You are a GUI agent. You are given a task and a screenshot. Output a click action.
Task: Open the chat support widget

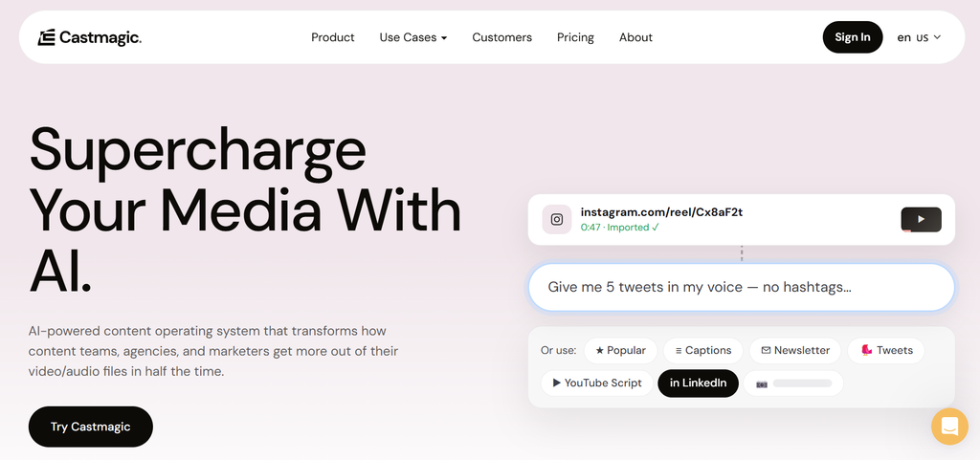949,427
